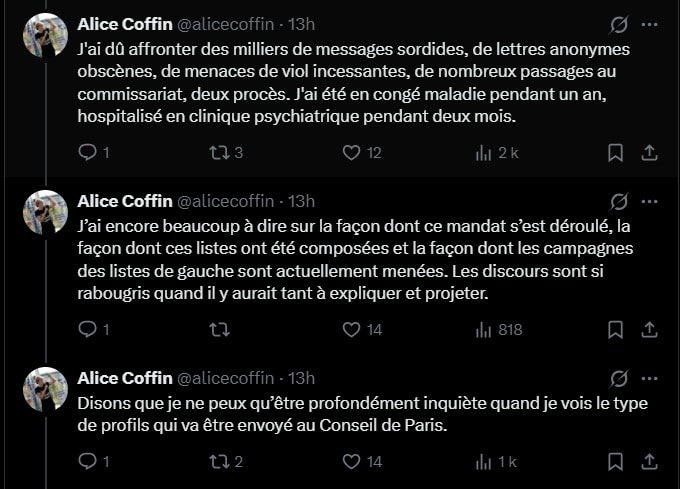This screenshot has width=680, height=489.
Task: Reply to the tweet about messages sordides
Action: click(x=87, y=153)
